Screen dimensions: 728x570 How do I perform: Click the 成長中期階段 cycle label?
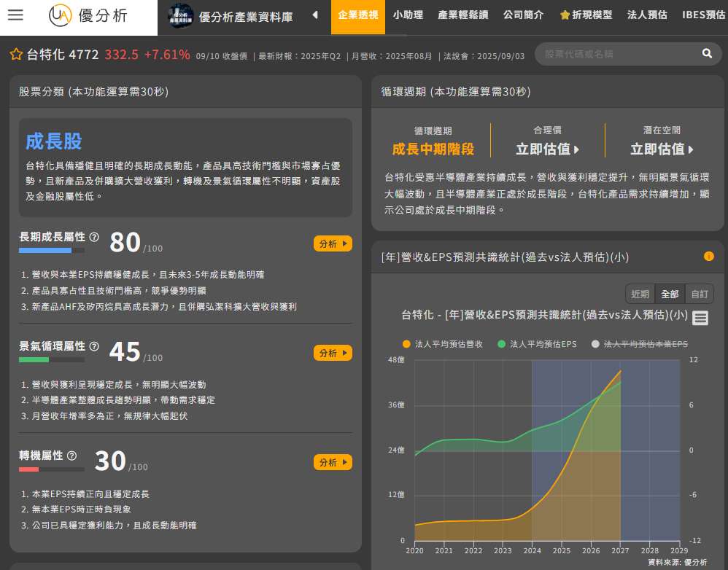click(433, 149)
